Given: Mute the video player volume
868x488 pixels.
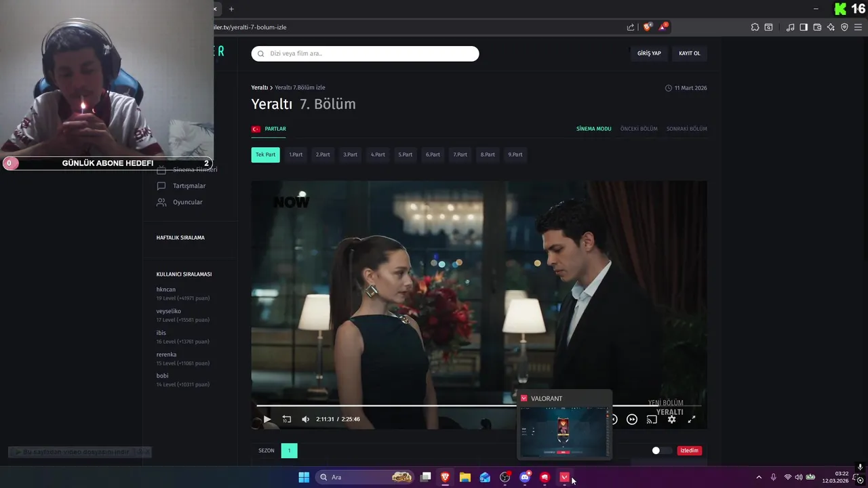Looking at the screenshot, I should pyautogui.click(x=305, y=420).
